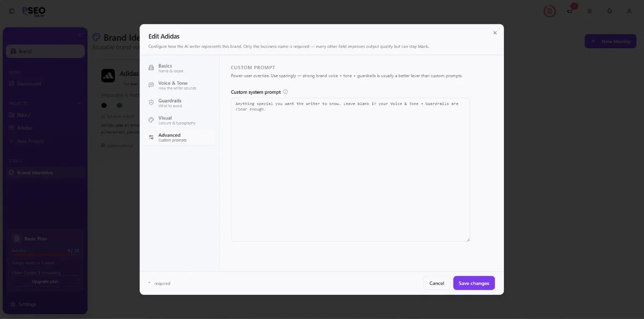This screenshot has height=319, width=644.
Task: Toggle the sidebar panel icon in header
Action: [x=12, y=11]
